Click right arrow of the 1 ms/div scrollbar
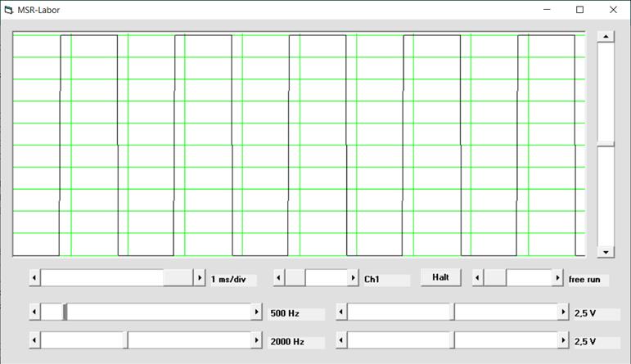Viewport: 631px width, 364px height. tap(199, 278)
